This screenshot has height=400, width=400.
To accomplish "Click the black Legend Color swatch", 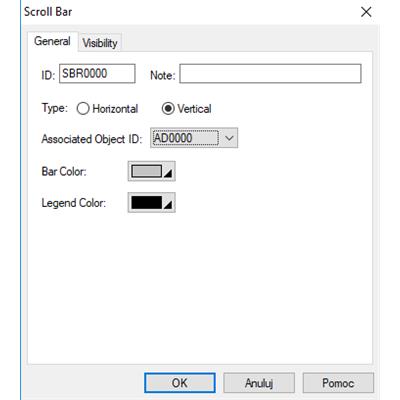I will (x=147, y=202).
